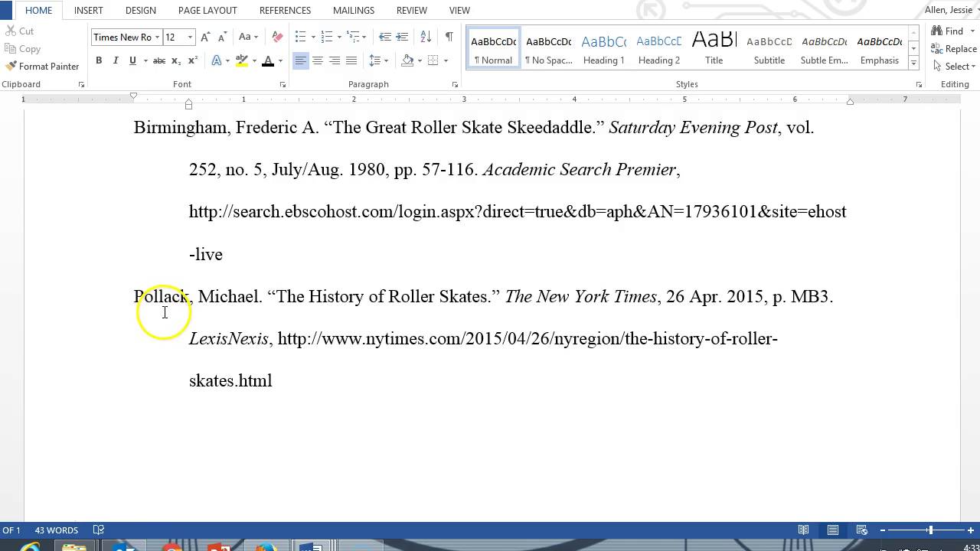Align paragraph text to the right
Image resolution: width=980 pixels, height=551 pixels.
(335, 60)
